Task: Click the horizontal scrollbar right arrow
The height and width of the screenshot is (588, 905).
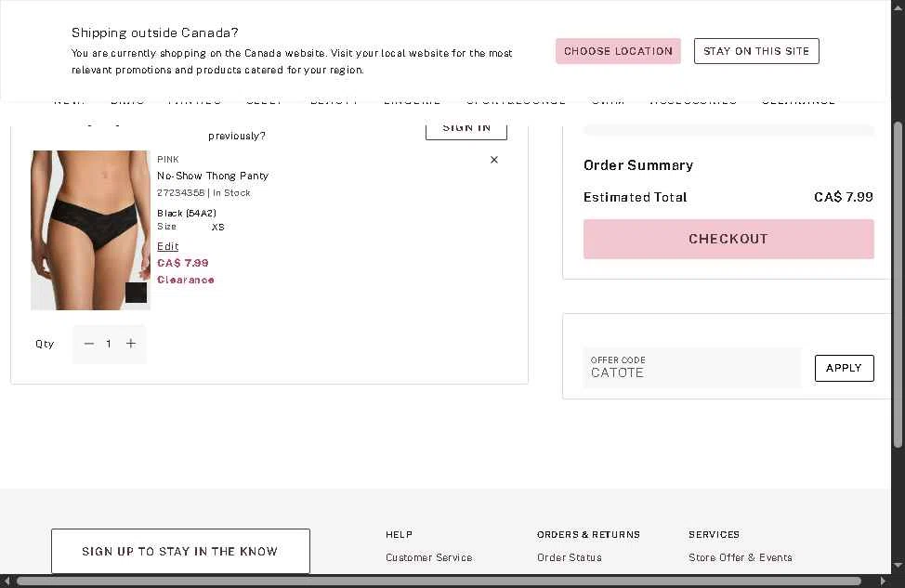Action: click(883, 581)
